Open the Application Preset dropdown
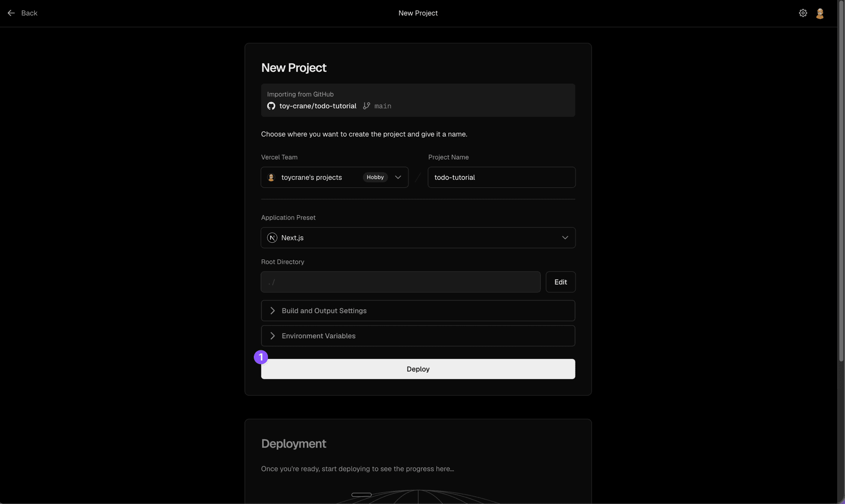 coord(418,238)
